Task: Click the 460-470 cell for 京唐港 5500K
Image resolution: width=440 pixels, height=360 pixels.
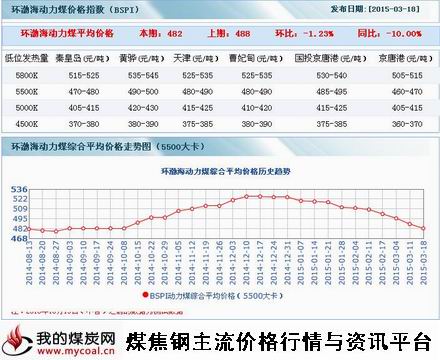Action: tap(407, 91)
